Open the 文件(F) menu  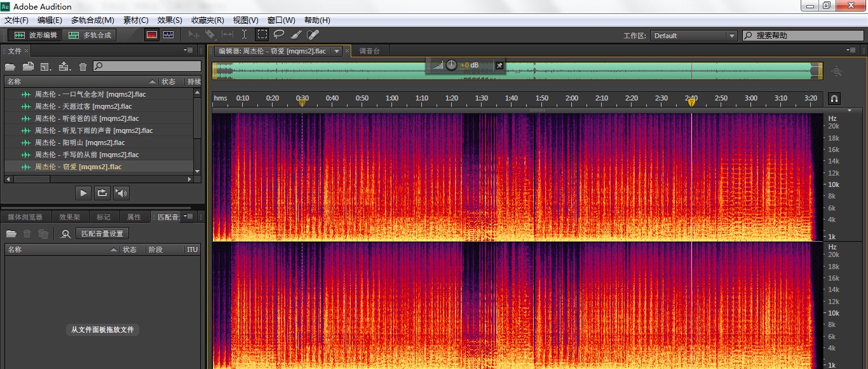tap(17, 20)
